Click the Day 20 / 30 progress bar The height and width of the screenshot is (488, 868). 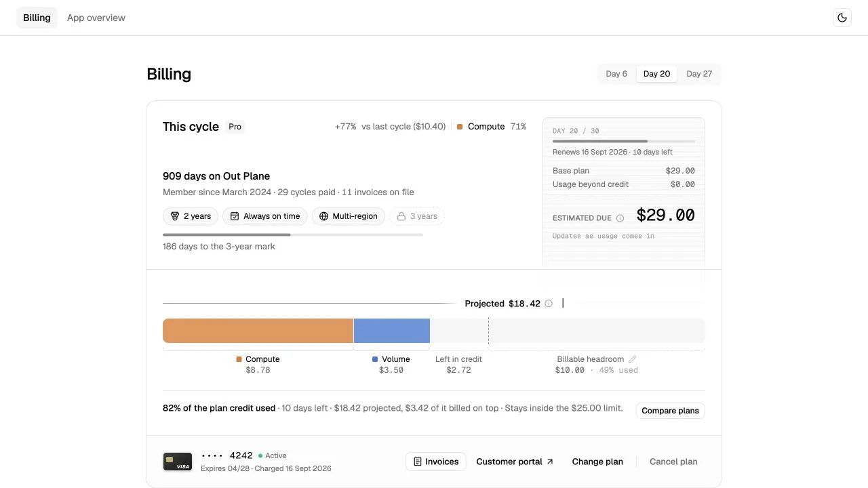tap(624, 141)
